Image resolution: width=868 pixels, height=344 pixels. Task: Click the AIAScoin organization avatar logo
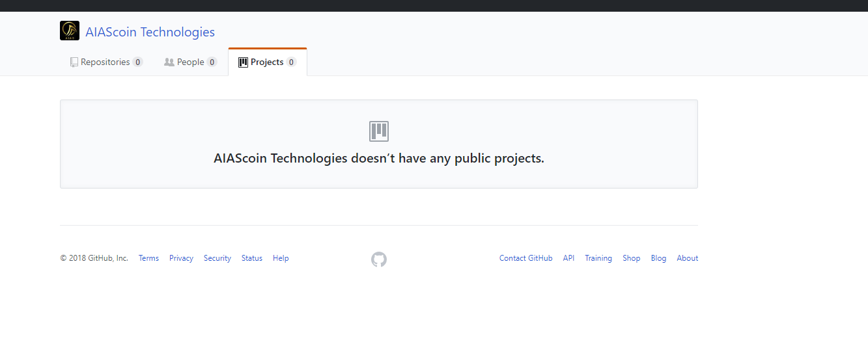[x=70, y=31]
